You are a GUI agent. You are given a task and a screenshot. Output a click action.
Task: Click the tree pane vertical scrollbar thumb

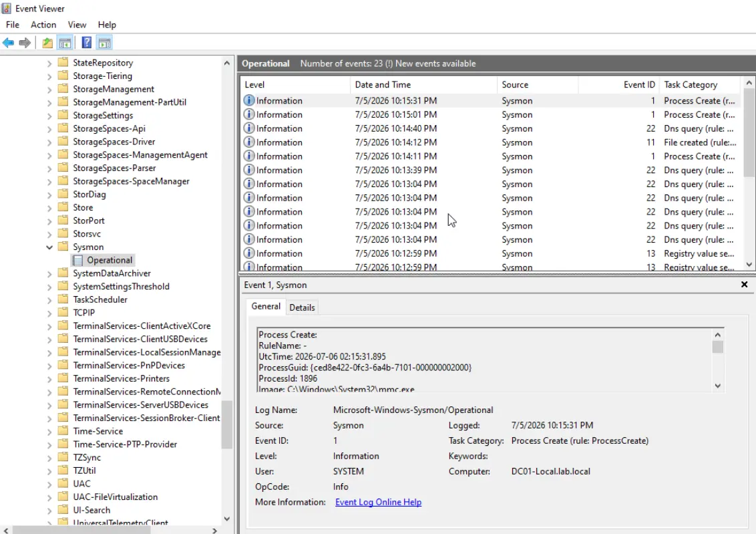tap(226, 424)
